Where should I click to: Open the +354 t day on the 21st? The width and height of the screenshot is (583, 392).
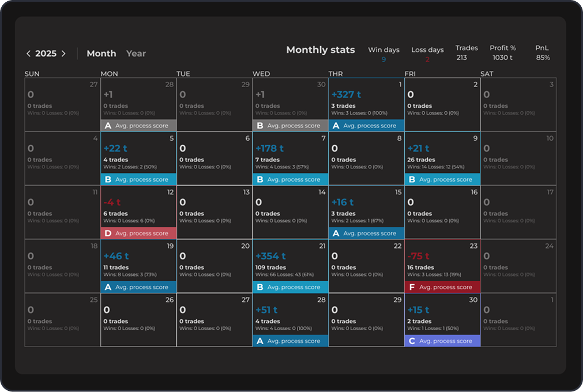click(x=290, y=262)
